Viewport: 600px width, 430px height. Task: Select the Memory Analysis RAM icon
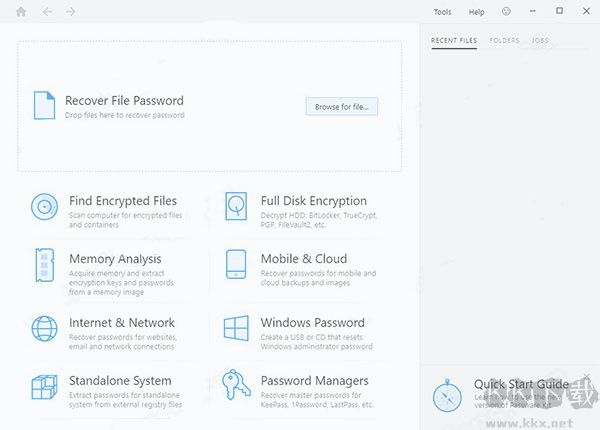coord(44,265)
